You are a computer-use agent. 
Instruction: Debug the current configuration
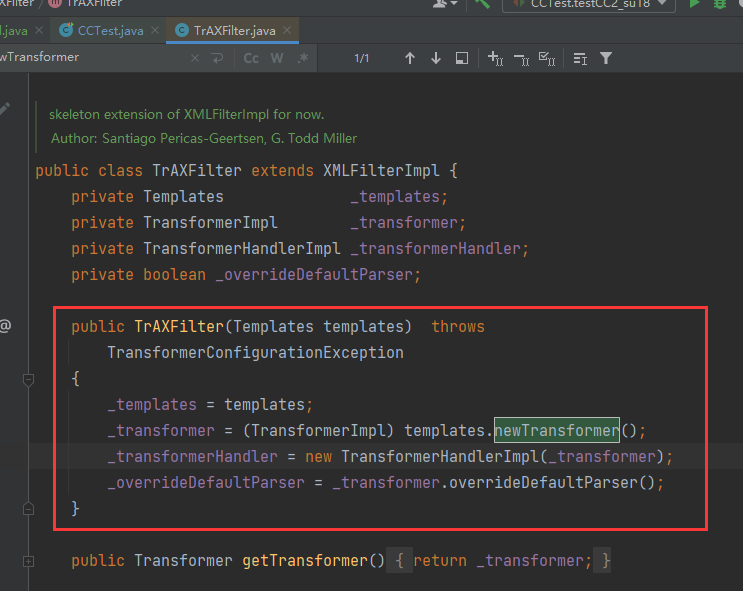coord(720,4)
